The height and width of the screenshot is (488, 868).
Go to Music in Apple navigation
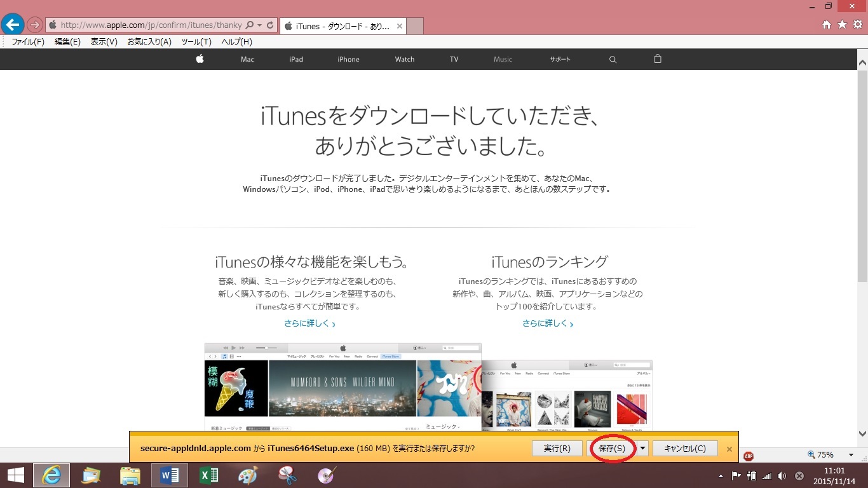[503, 59]
